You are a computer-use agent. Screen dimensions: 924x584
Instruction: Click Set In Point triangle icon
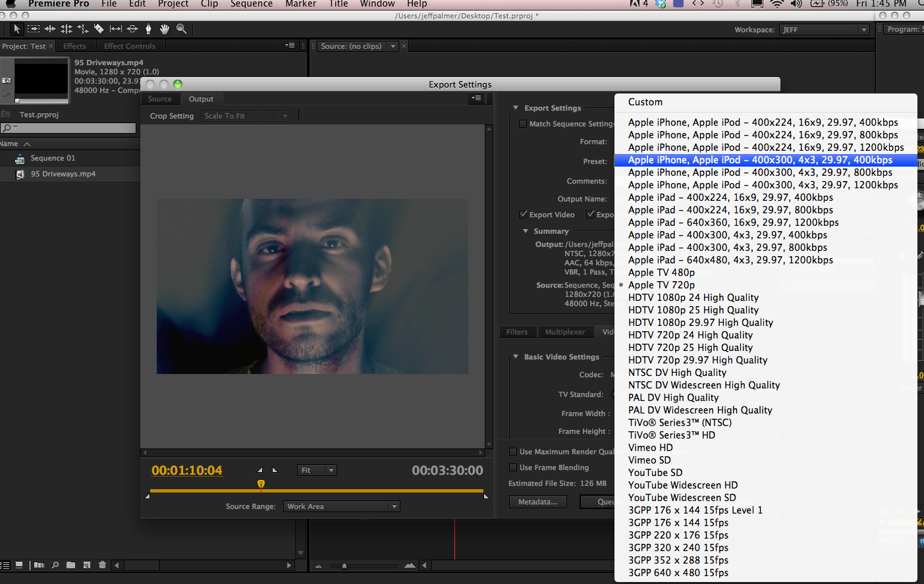tap(259, 470)
